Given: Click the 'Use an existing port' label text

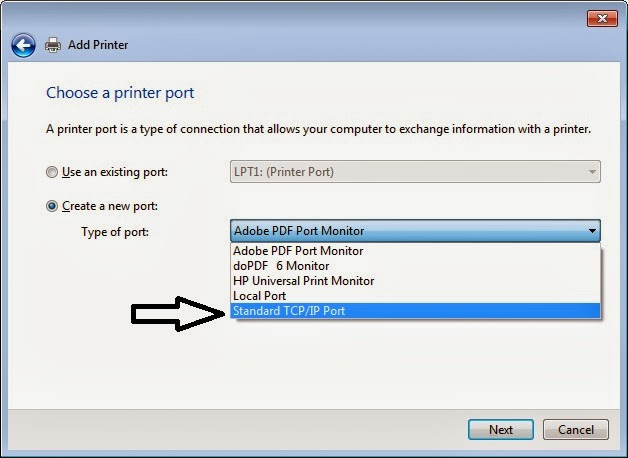Looking at the screenshot, I should [x=115, y=172].
